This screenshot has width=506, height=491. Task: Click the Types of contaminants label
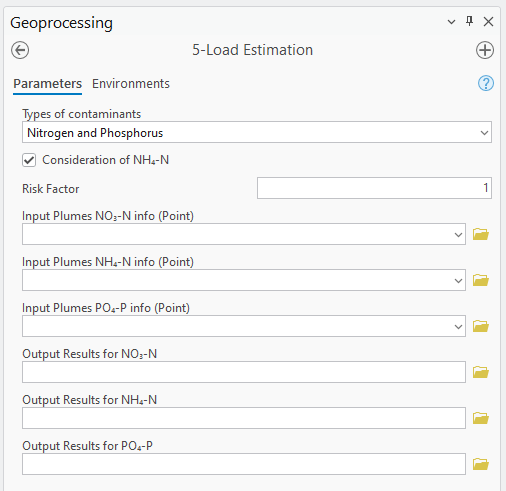[82, 114]
